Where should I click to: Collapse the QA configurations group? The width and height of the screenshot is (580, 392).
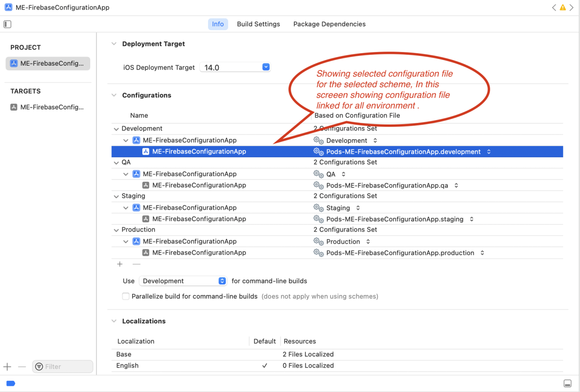pyautogui.click(x=116, y=162)
